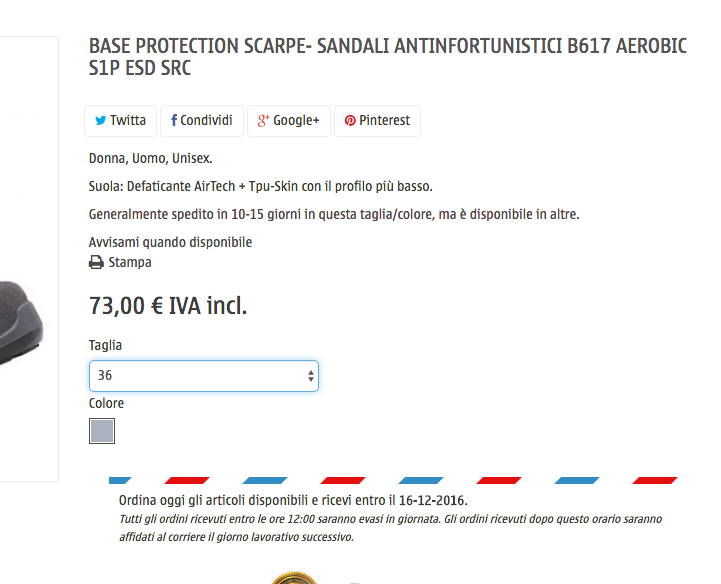Share product via Twitta button

point(120,121)
